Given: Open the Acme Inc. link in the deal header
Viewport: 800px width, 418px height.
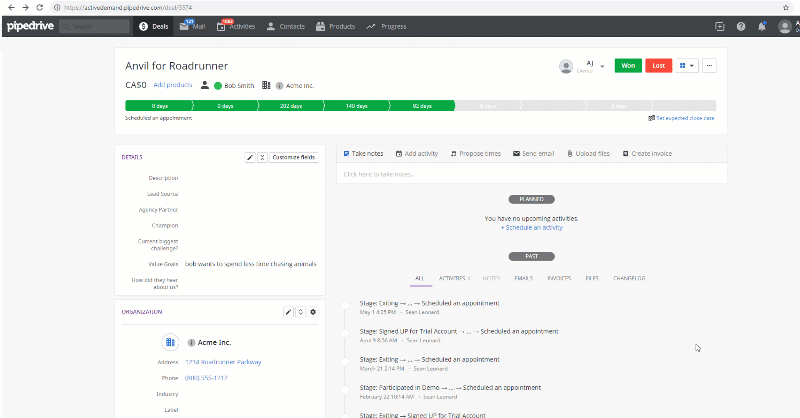Looking at the screenshot, I should (300, 86).
